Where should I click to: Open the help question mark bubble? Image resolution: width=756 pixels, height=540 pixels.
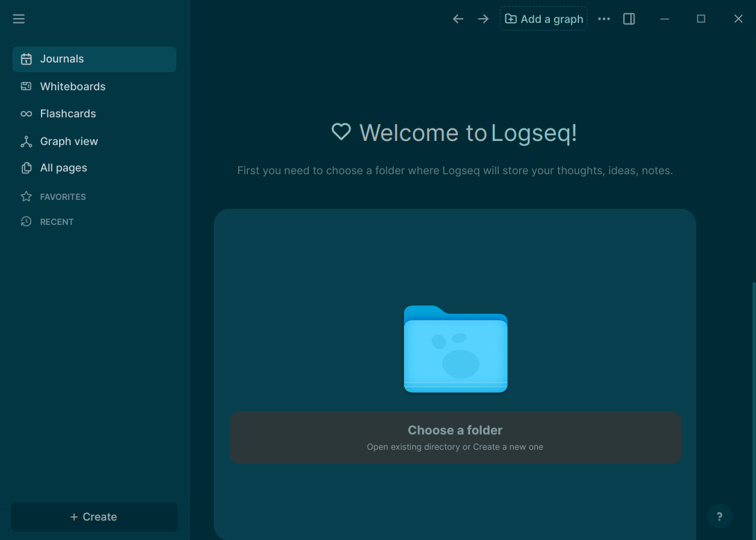click(x=720, y=516)
